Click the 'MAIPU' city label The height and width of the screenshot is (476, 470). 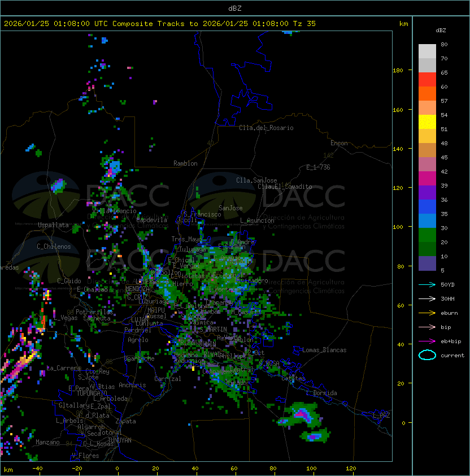[156, 310]
